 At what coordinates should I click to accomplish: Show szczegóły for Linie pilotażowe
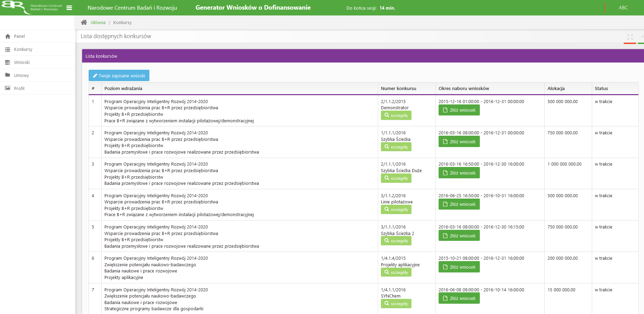tap(396, 209)
